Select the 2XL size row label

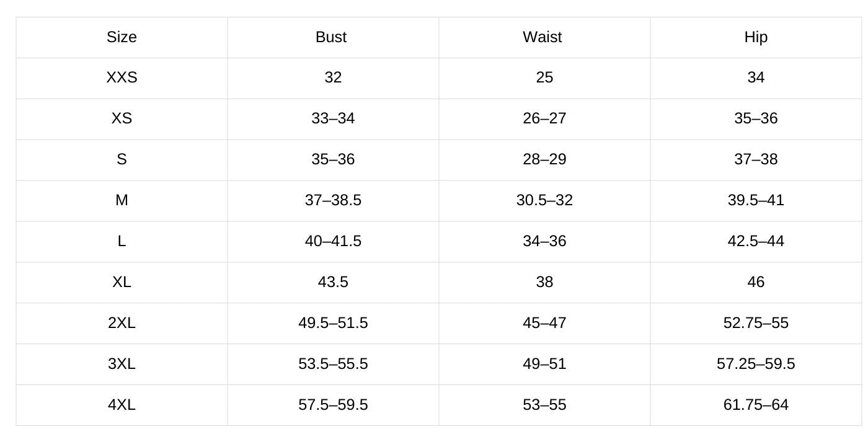(x=122, y=323)
